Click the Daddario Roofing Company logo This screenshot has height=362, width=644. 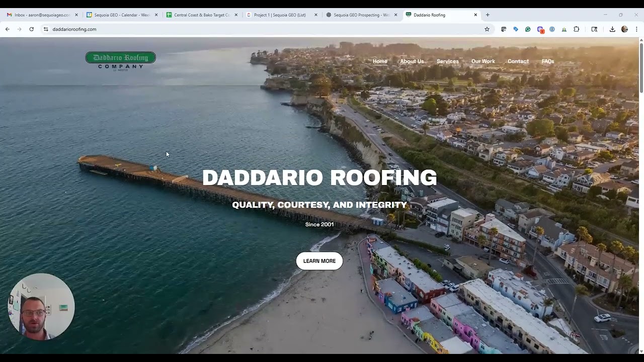tap(120, 61)
